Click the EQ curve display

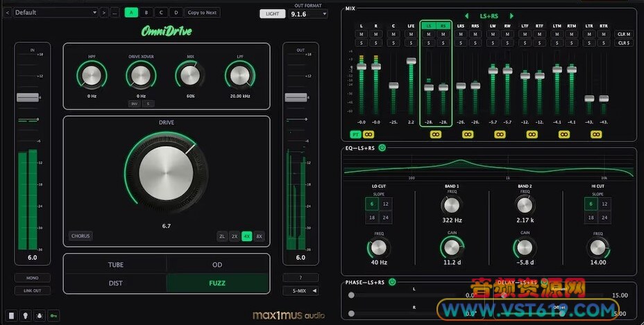click(489, 166)
